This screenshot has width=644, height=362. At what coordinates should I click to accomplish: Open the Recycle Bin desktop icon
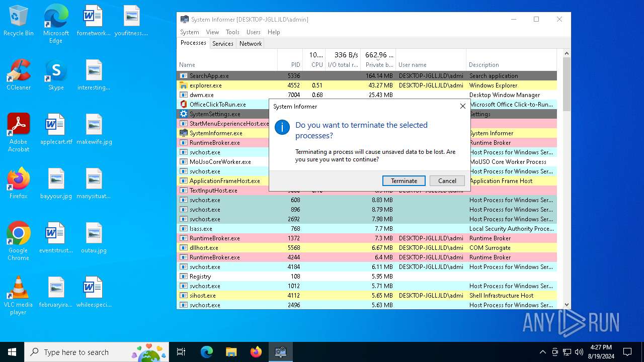pos(19,21)
